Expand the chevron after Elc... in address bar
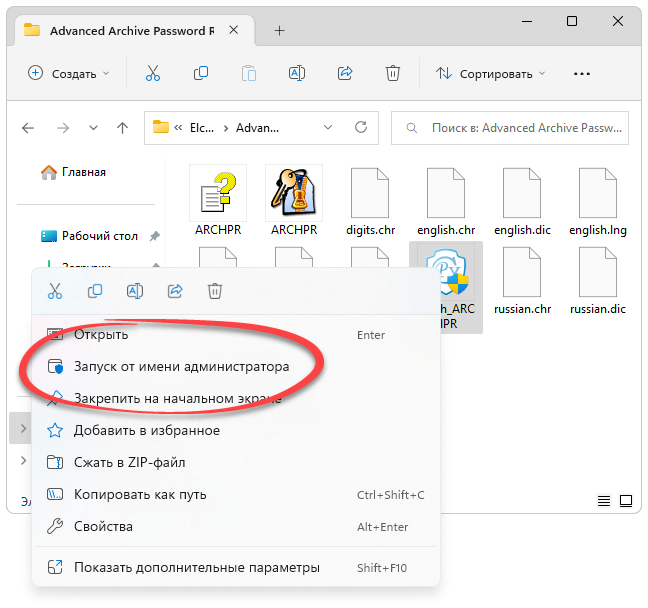The height and width of the screenshot is (608, 648). 226,128
